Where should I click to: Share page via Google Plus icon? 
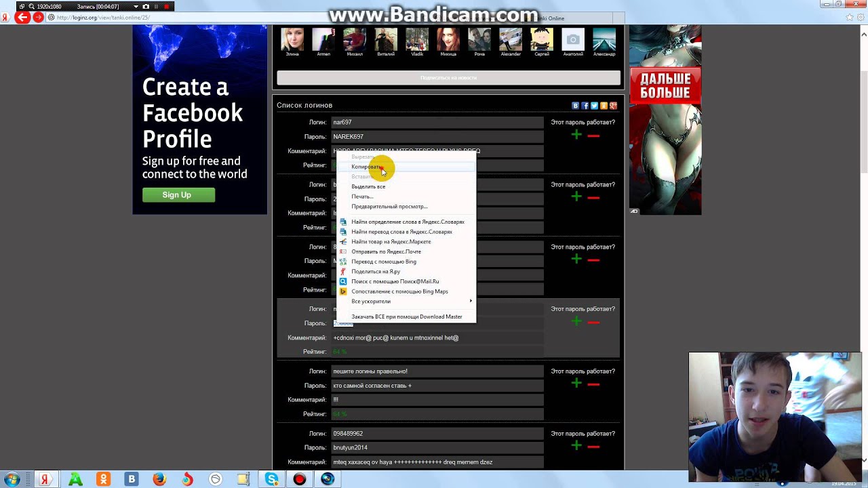pyautogui.click(x=613, y=106)
